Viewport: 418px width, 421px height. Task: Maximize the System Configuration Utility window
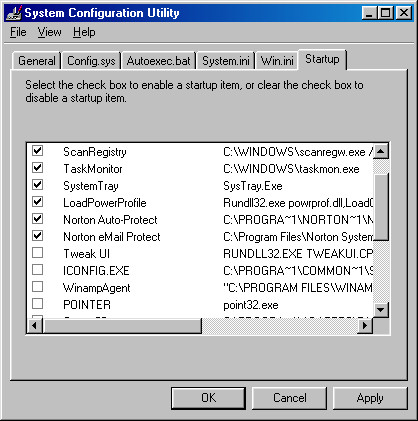385,13
